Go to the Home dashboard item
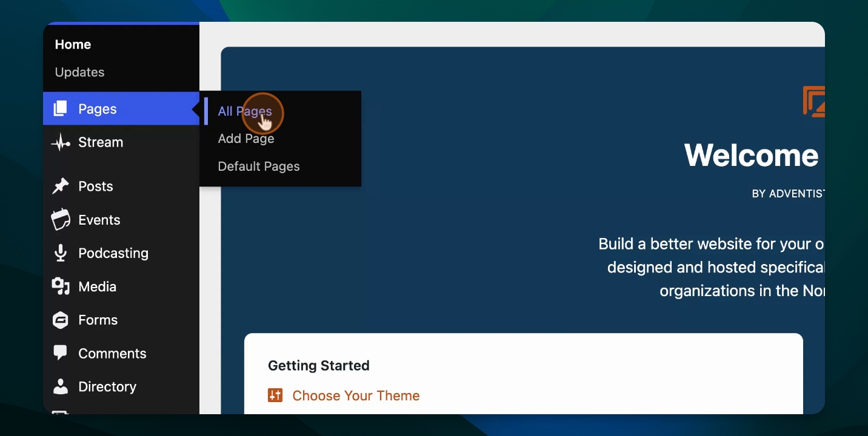Image resolution: width=868 pixels, height=436 pixels. pyautogui.click(x=73, y=44)
